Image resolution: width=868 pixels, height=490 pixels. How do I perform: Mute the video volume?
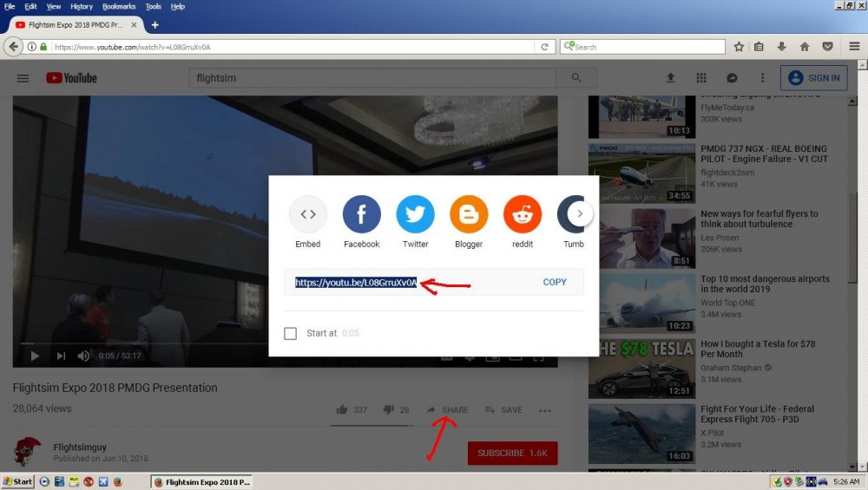tap(83, 356)
